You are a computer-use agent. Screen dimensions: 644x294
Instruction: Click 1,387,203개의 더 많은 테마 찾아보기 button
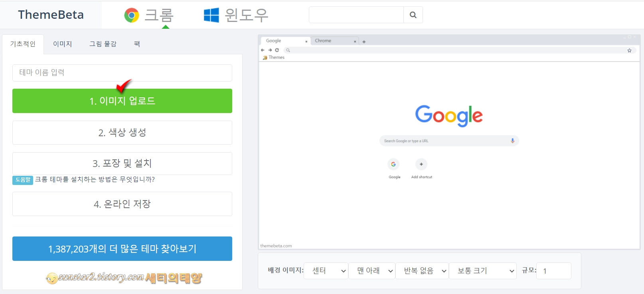pyautogui.click(x=122, y=249)
